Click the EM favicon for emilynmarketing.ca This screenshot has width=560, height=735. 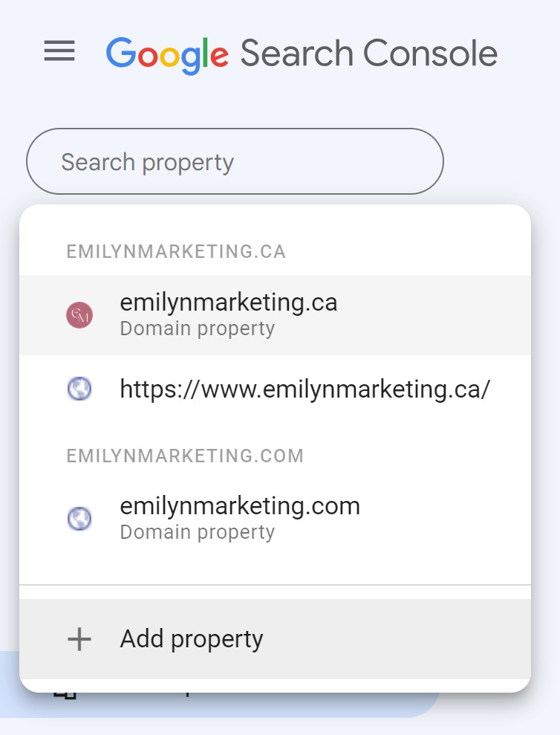click(x=79, y=315)
